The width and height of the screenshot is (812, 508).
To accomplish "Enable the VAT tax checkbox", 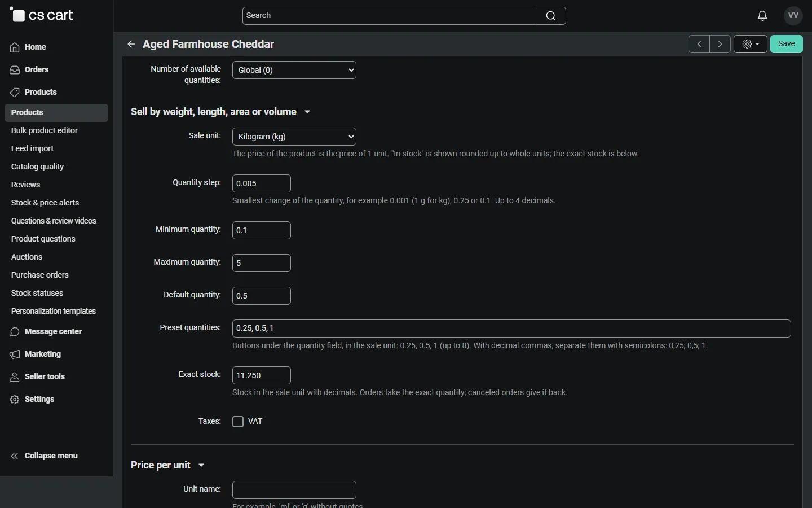I will (238, 422).
